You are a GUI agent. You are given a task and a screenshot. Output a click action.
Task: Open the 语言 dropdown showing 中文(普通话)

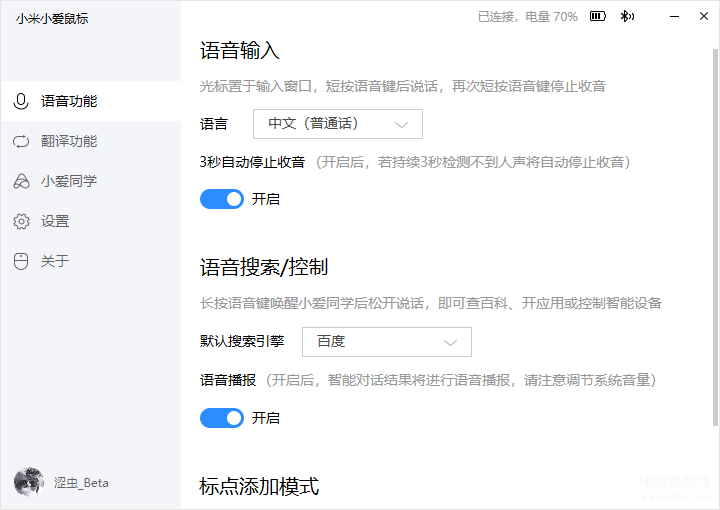(x=338, y=124)
